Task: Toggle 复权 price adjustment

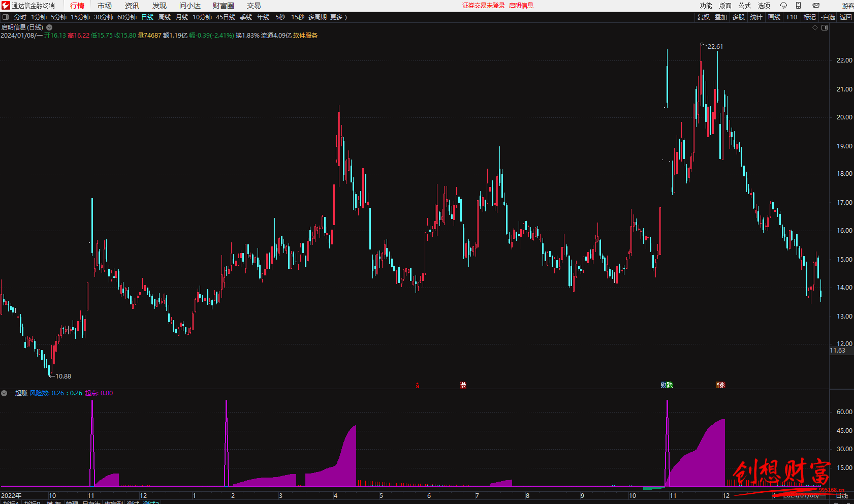Action: pos(703,17)
